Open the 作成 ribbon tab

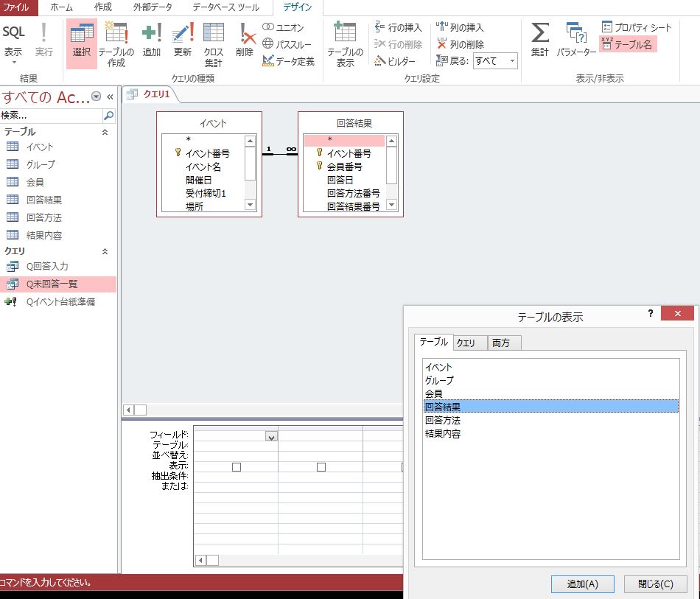102,8
